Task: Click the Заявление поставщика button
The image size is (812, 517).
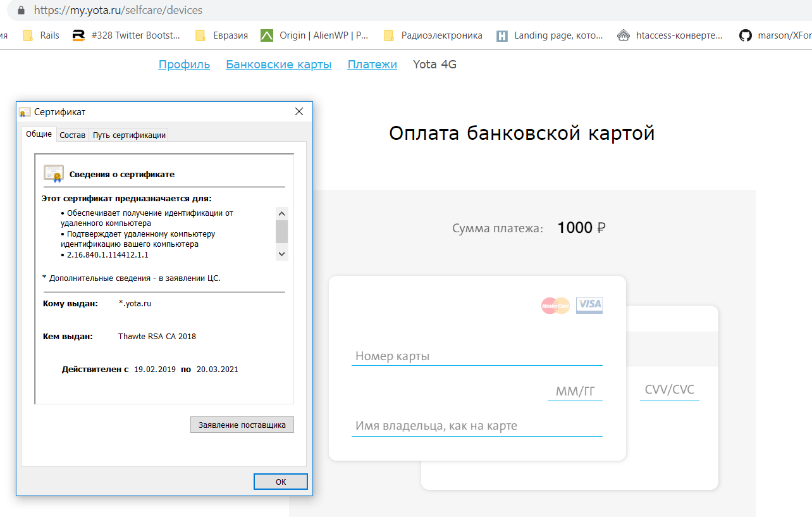Action: coord(242,425)
